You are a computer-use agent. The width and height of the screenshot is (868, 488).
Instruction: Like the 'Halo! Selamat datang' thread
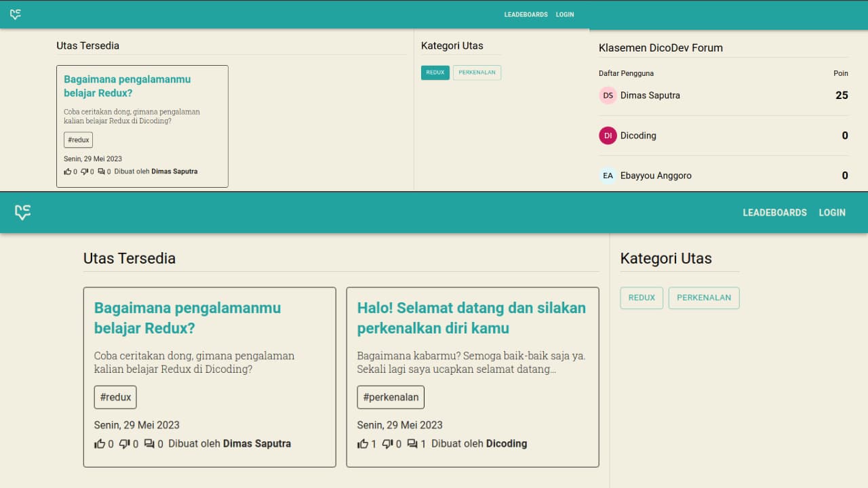[363, 444]
